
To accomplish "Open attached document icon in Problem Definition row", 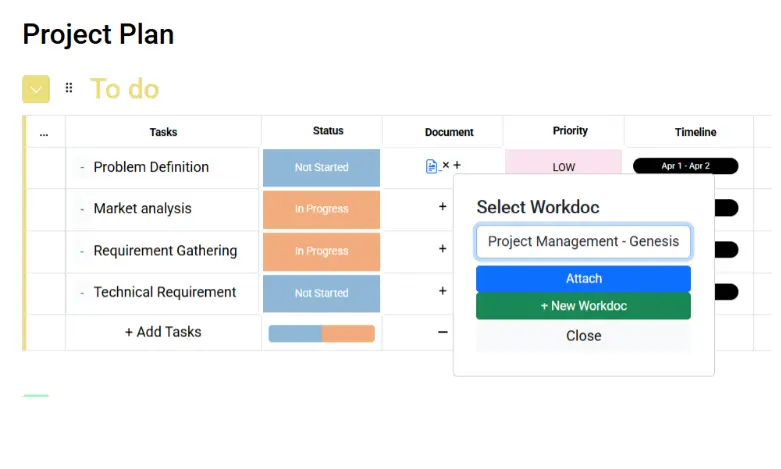I will [431, 166].
